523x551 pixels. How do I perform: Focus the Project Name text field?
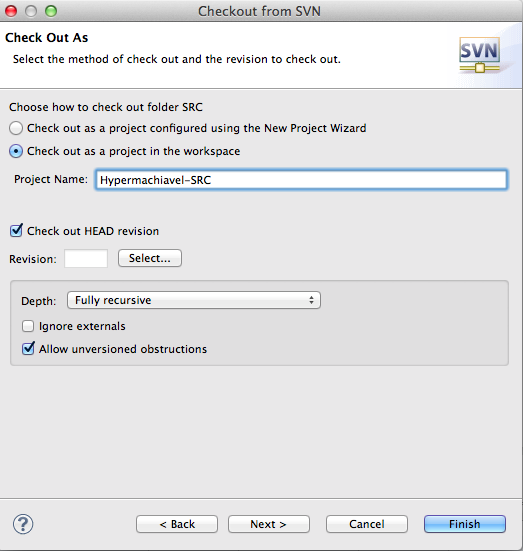301,180
